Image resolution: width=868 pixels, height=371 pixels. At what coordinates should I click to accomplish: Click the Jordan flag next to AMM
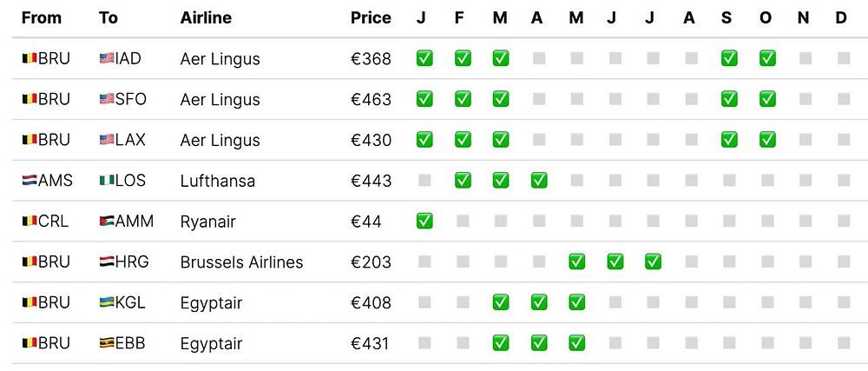click(107, 222)
